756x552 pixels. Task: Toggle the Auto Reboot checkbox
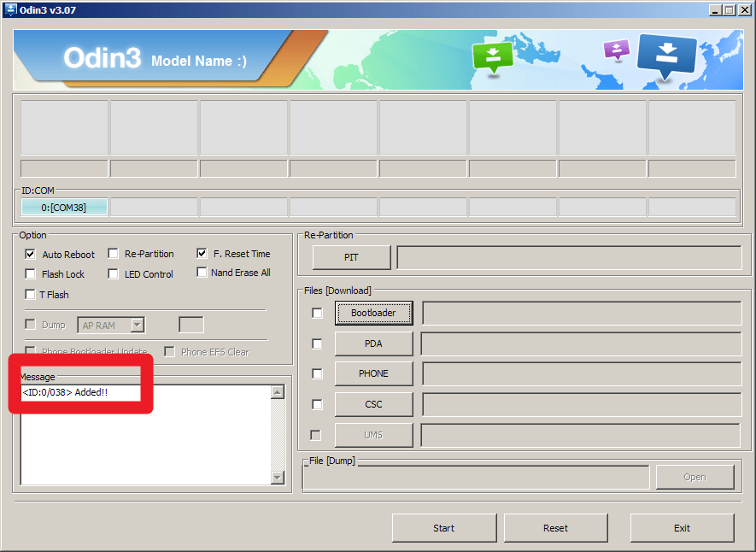(x=30, y=254)
